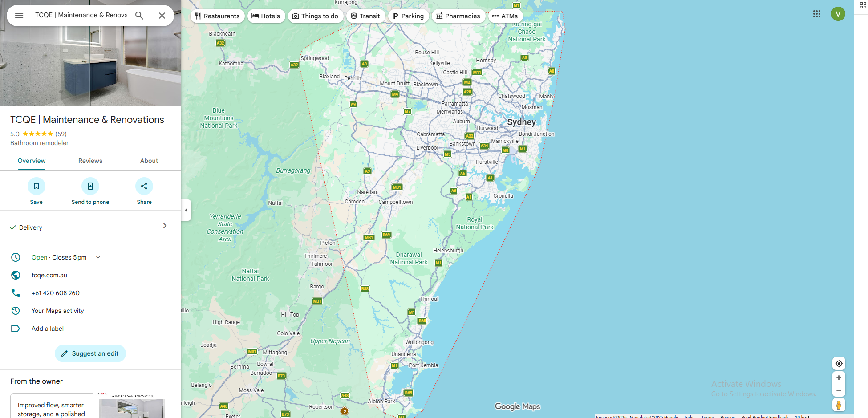Show Pharmacies on map
Screen dimensions: 868x418
click(x=458, y=16)
